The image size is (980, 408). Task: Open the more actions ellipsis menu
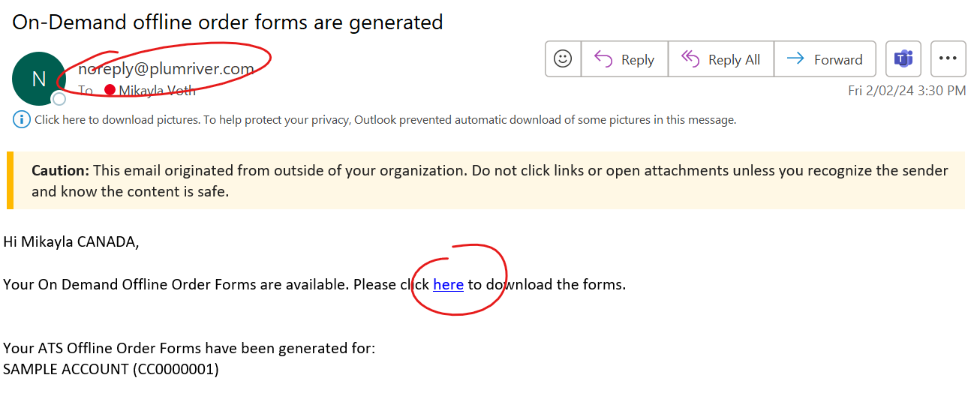click(948, 59)
